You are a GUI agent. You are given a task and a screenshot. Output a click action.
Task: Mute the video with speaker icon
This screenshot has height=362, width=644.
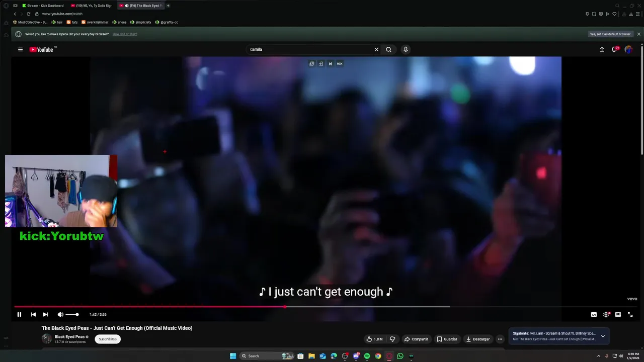pos(60,314)
